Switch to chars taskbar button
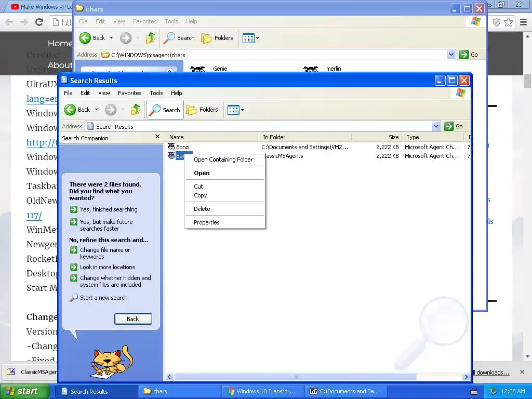 click(x=179, y=391)
